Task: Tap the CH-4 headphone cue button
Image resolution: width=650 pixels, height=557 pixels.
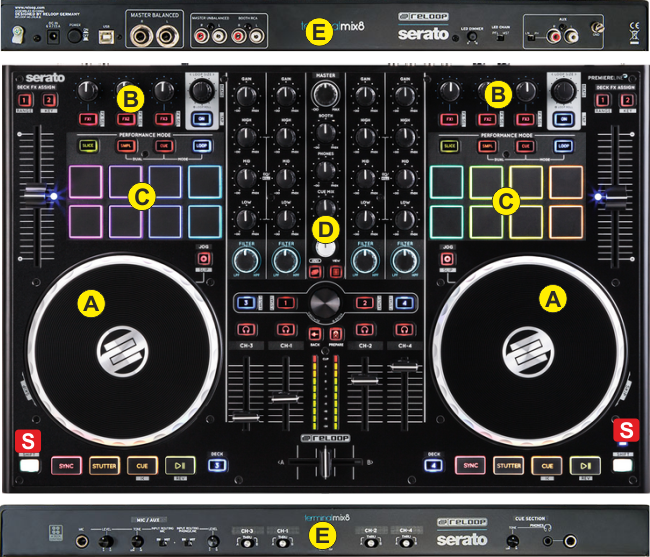Action: tap(404, 329)
